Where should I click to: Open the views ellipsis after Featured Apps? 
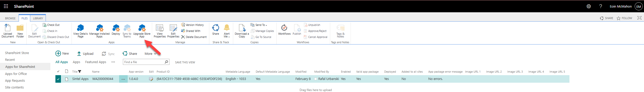(113, 62)
